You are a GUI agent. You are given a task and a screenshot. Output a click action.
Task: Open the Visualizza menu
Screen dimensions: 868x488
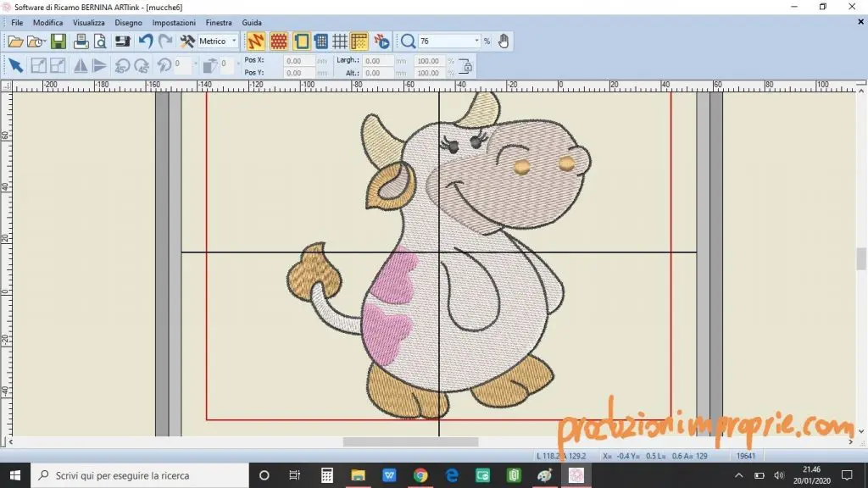pyautogui.click(x=88, y=23)
